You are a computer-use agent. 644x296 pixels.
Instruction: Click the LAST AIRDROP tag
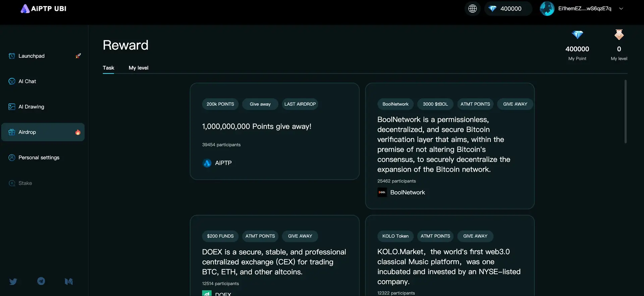[x=300, y=104]
